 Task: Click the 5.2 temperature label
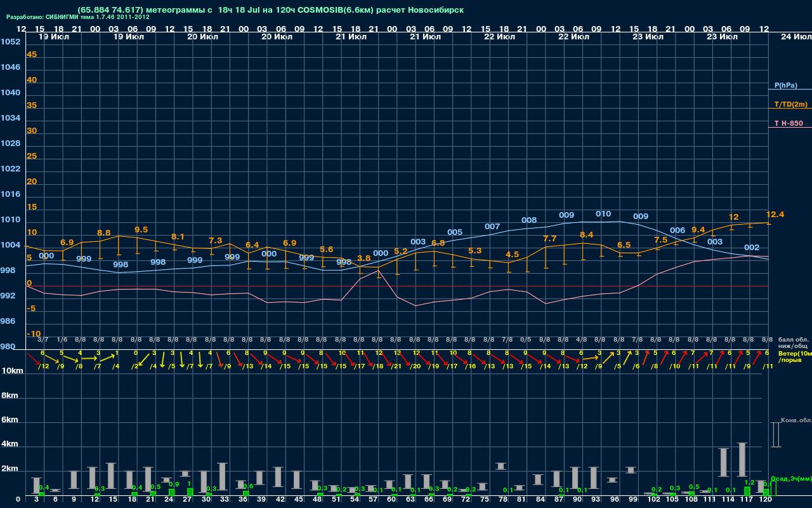401,251
